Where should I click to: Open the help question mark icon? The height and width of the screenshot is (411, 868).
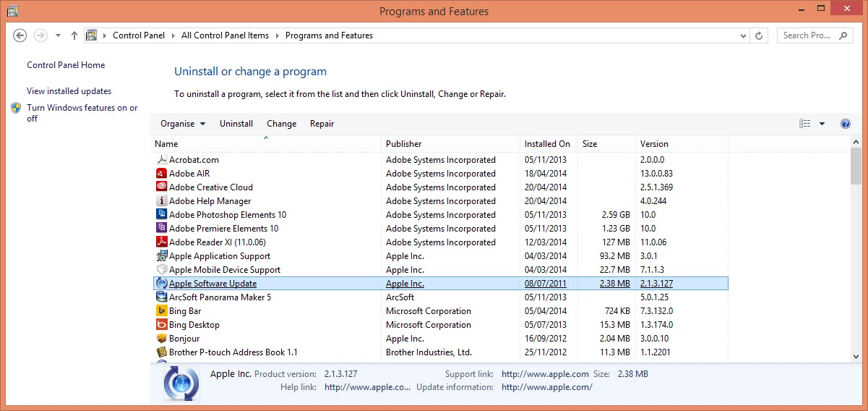coord(846,124)
